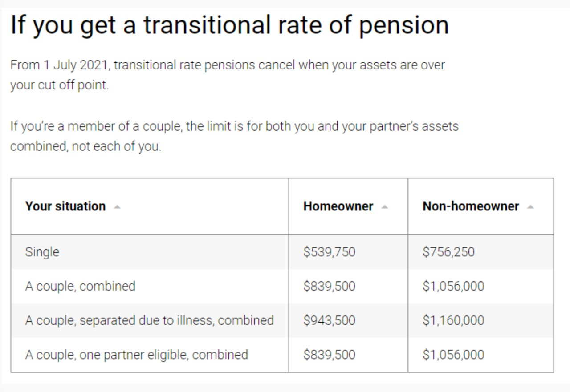Viewport: 570px width, 392px height.
Task: Click the Non-homeowner column header text
Action: [x=471, y=206]
